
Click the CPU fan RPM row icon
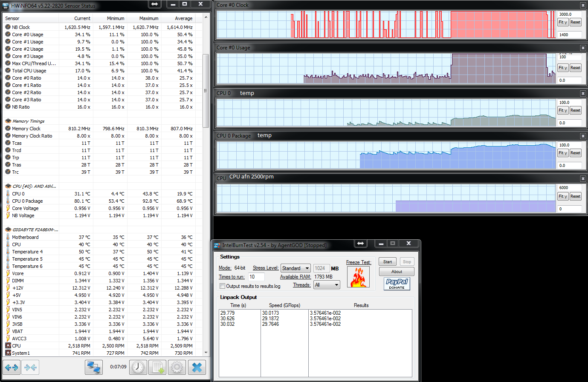pos(8,346)
